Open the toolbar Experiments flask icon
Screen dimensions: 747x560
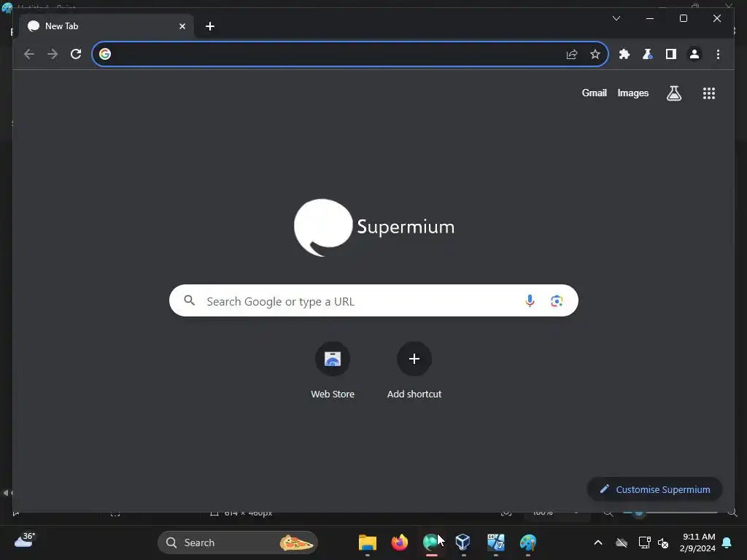click(648, 54)
